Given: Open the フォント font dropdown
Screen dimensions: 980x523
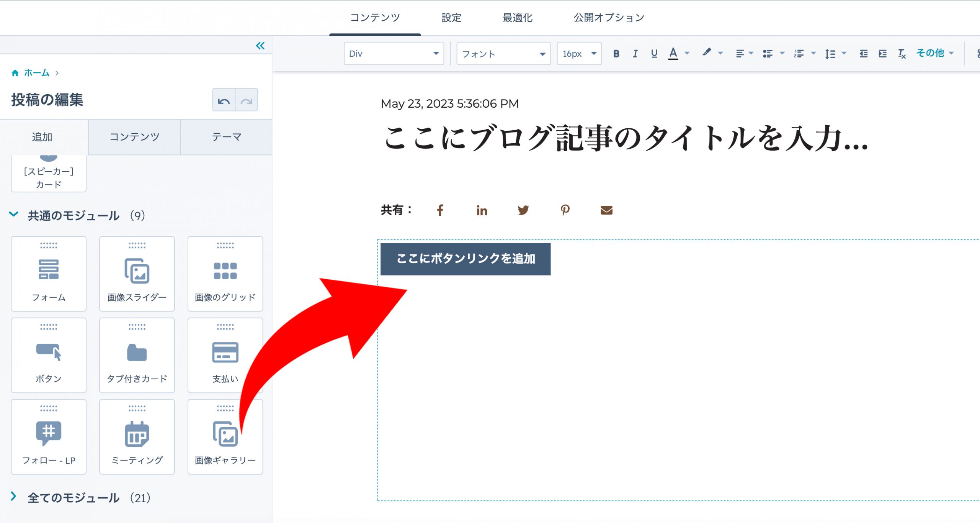Looking at the screenshot, I should [x=503, y=54].
